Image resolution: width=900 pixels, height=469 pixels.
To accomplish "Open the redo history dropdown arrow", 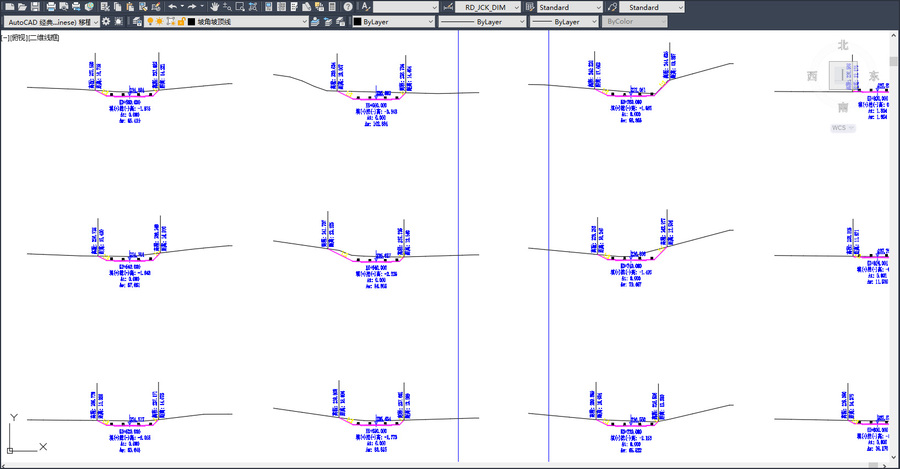I will coord(202,7).
